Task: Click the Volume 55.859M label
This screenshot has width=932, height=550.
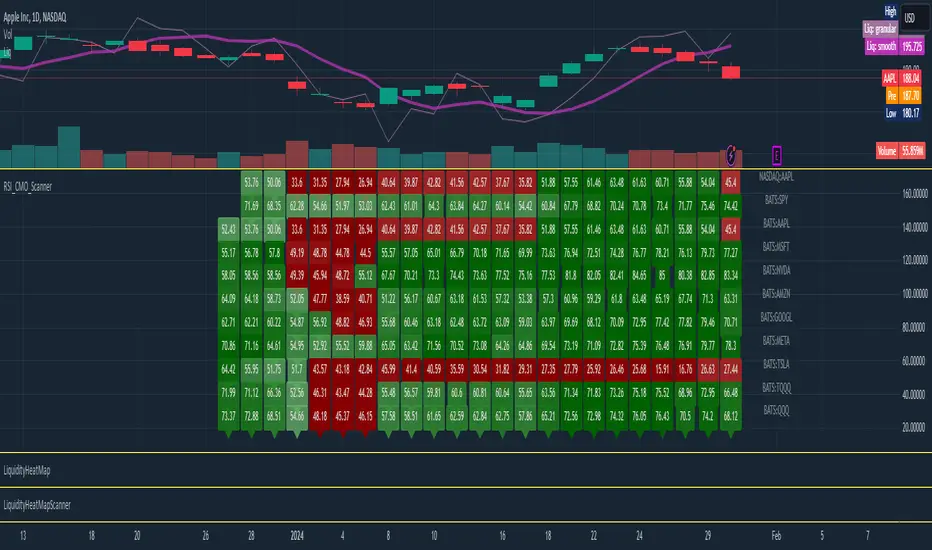Action: pyautogui.click(x=900, y=150)
